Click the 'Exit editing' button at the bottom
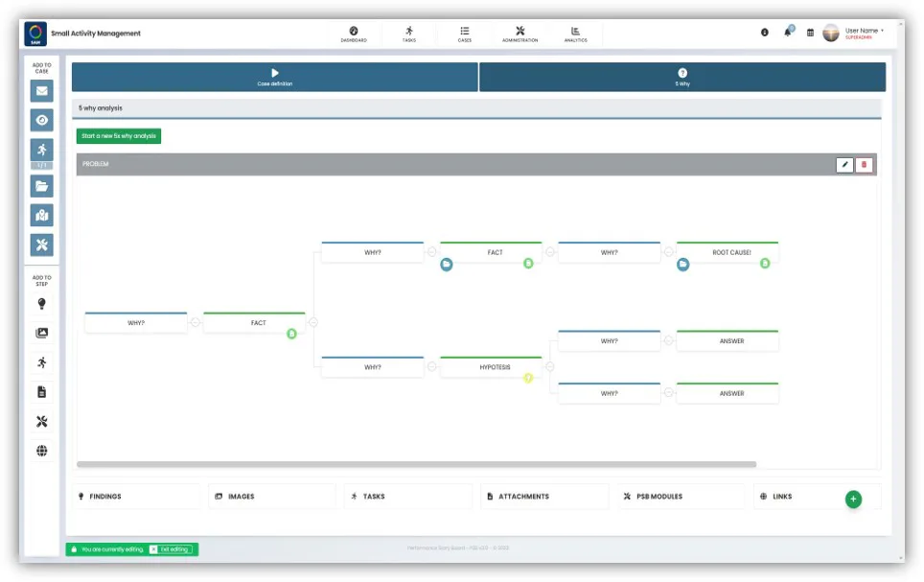 click(x=171, y=549)
